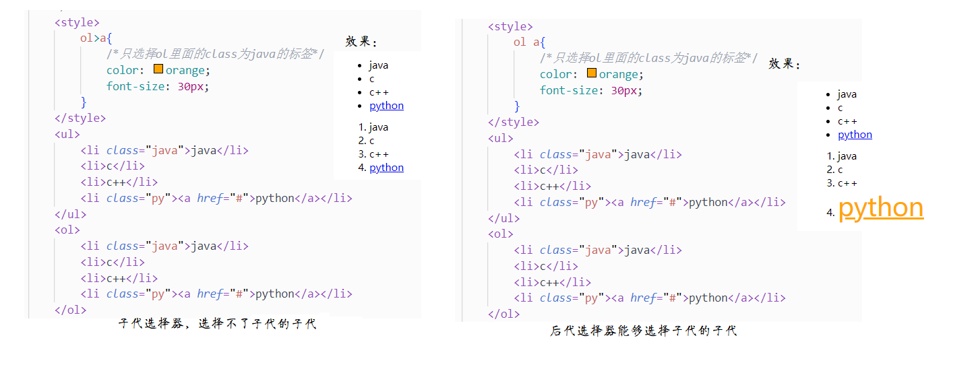
Task: Click the comment line under the ol>a selector
Action: (x=215, y=54)
